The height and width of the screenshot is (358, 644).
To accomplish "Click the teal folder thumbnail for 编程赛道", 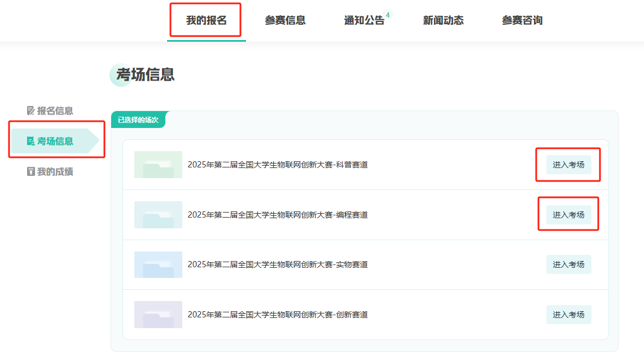I will coord(158,215).
